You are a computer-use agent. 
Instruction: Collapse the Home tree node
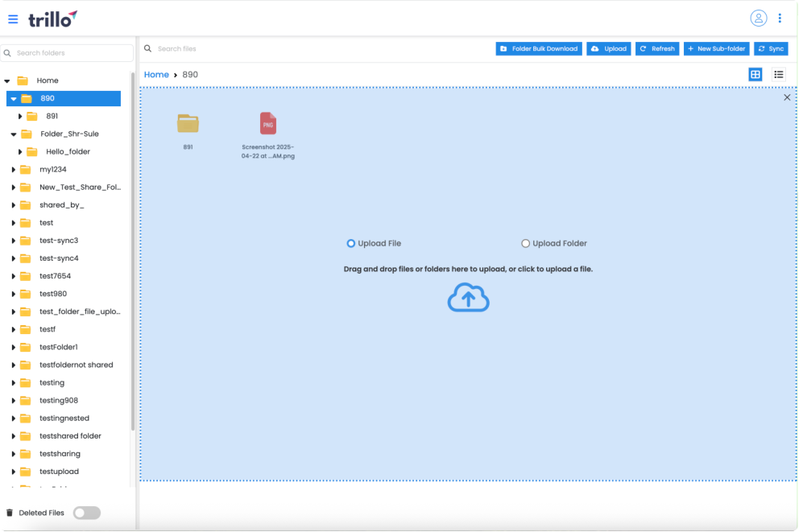pyautogui.click(x=7, y=81)
